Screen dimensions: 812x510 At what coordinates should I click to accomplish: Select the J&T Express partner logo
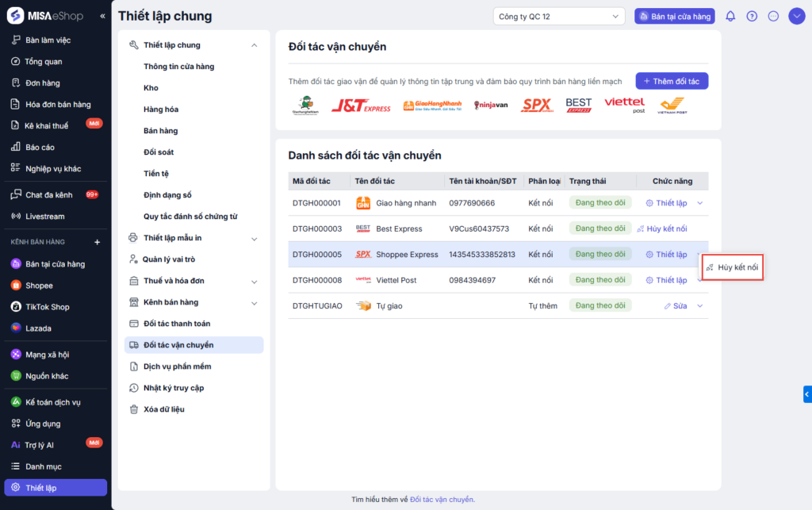(361, 105)
